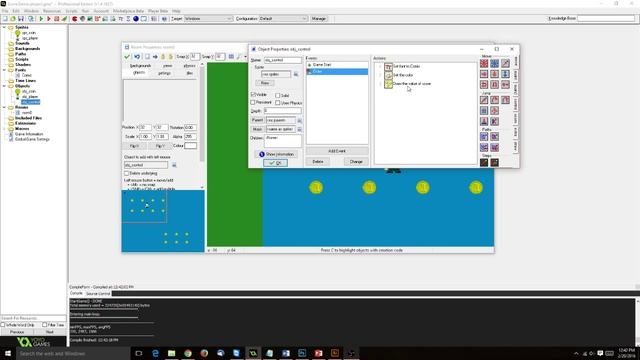This screenshot has width=640, height=360.
Task: Click the red Debug play icon
Action: [x=49, y=19]
